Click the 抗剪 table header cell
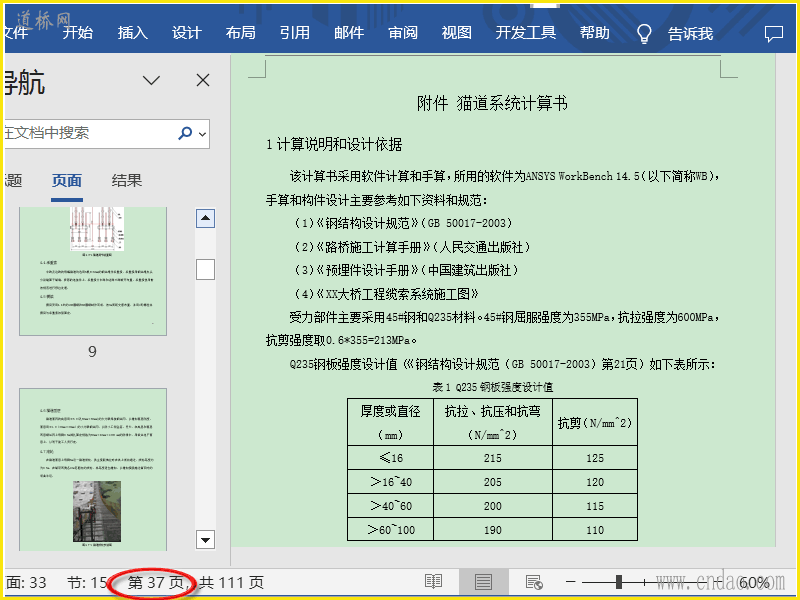The image size is (800, 600). (x=595, y=422)
